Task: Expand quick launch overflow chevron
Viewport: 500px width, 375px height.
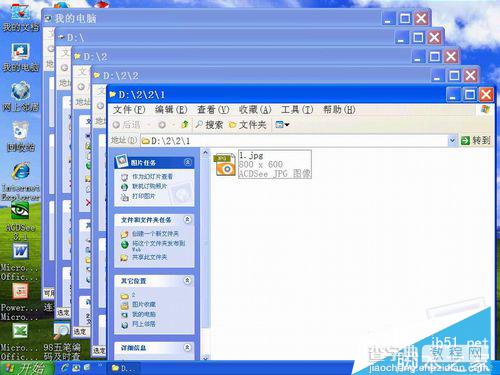Action: [100, 366]
